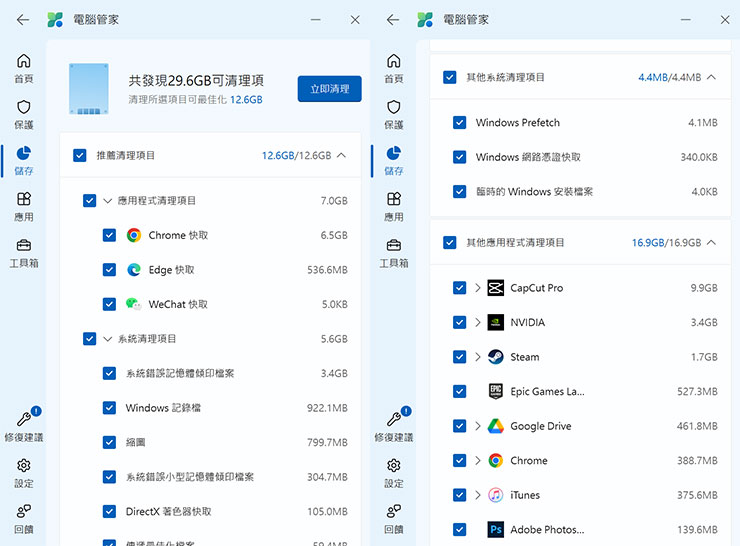
Task: Switch to 儲存 tab in the left window
Action: (x=24, y=160)
